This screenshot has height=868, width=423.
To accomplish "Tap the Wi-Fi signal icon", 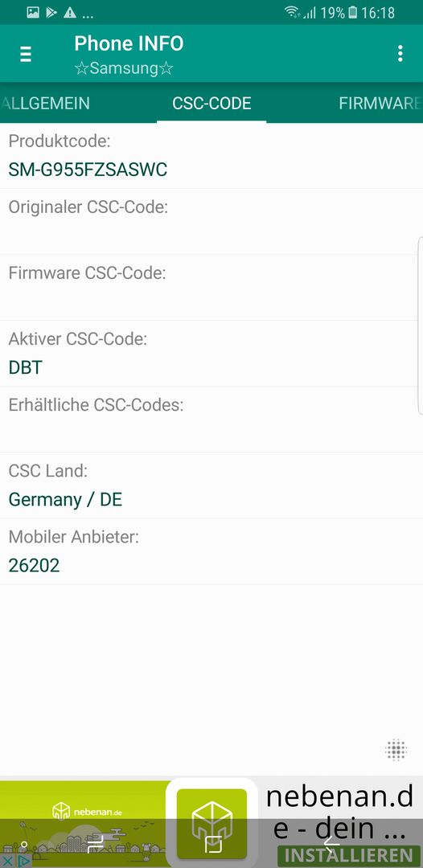I will (x=292, y=12).
